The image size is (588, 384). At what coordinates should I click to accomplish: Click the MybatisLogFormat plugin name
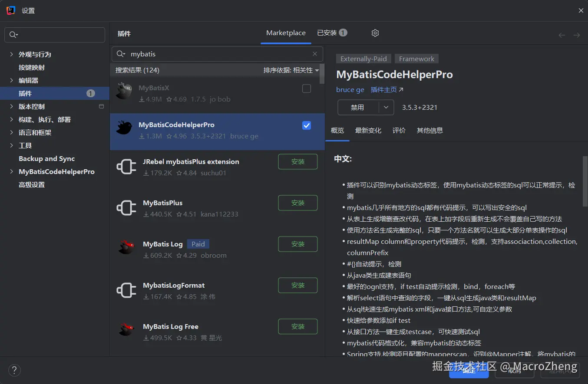click(x=174, y=285)
